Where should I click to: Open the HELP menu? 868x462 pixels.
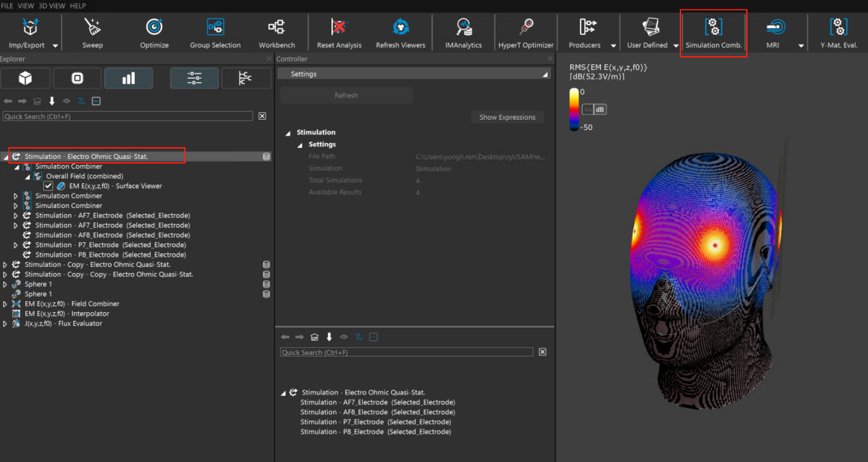(78, 5)
